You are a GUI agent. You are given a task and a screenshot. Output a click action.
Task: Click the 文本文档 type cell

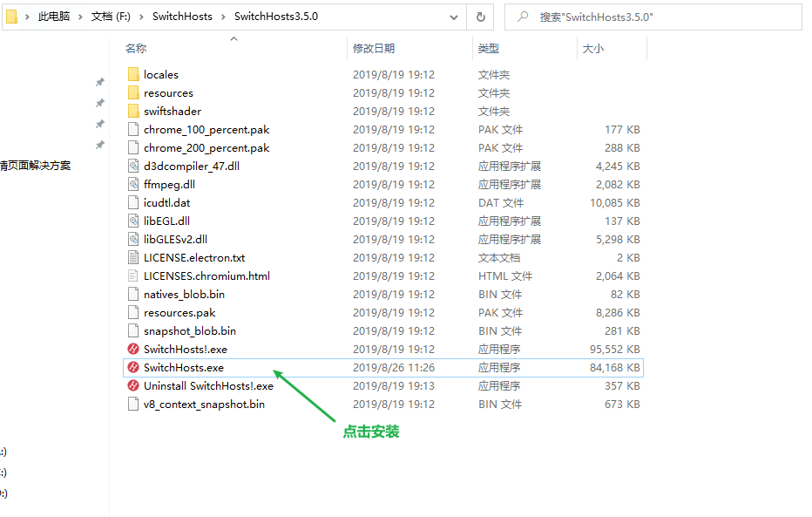tap(499, 257)
